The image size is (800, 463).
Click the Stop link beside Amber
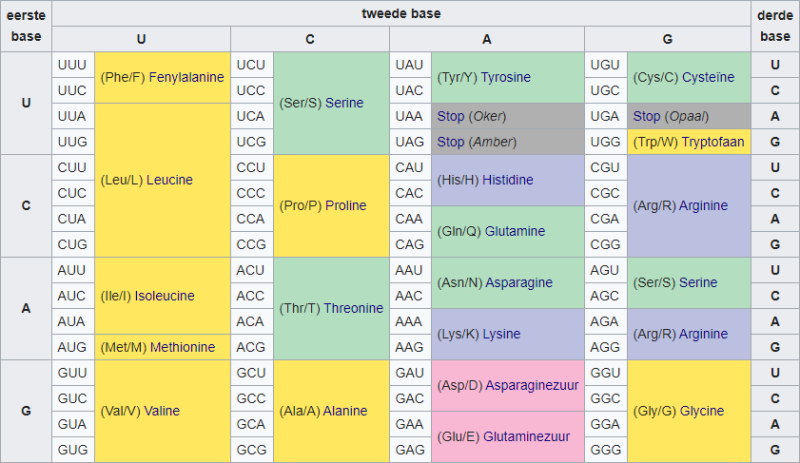click(450, 142)
